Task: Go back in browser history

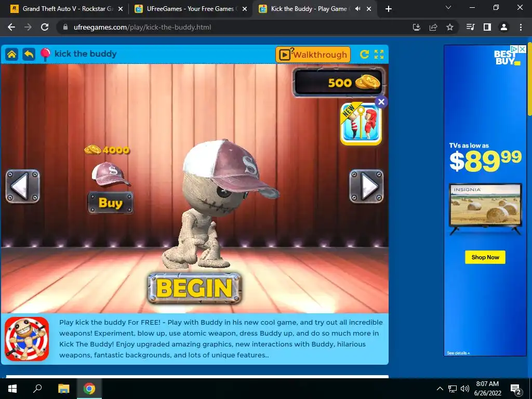Action: pyautogui.click(x=11, y=27)
